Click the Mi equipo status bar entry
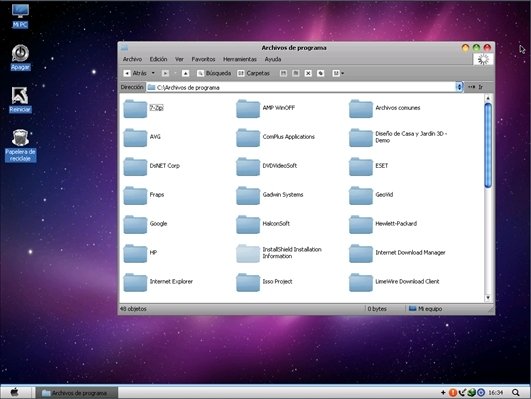Screen dimensions: 531x399 425,309
